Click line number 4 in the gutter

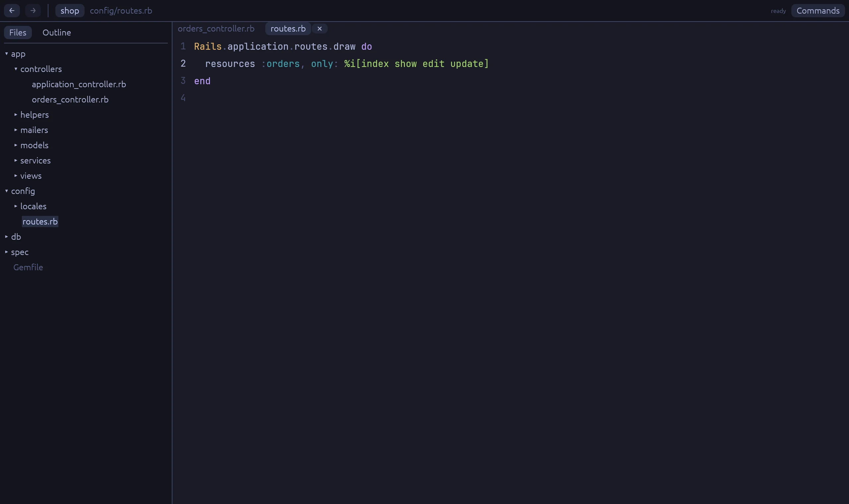click(x=183, y=98)
